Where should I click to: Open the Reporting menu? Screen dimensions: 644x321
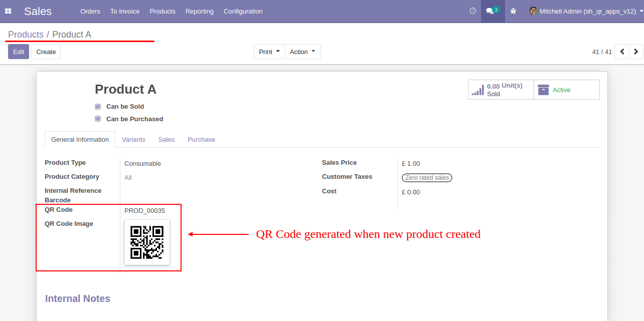200,11
